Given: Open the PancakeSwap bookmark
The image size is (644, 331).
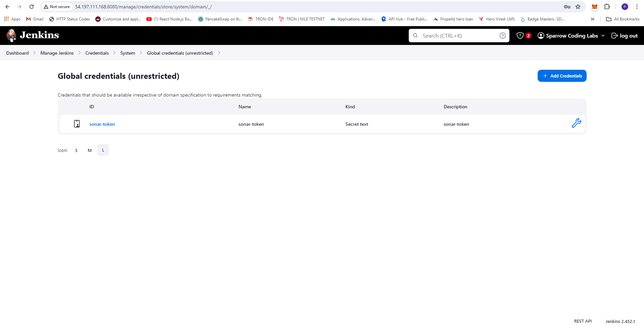Looking at the screenshot, I should (220, 19).
